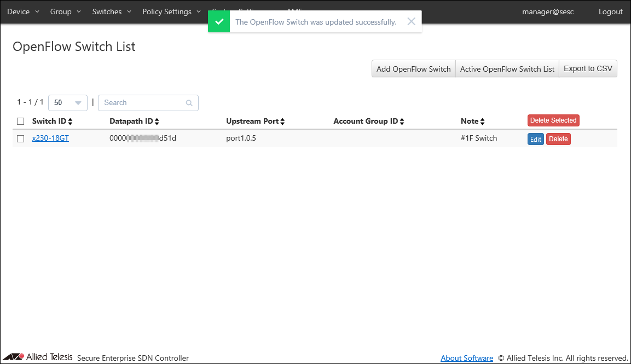Click the green checkmark success icon
631x364 pixels.
click(x=219, y=22)
